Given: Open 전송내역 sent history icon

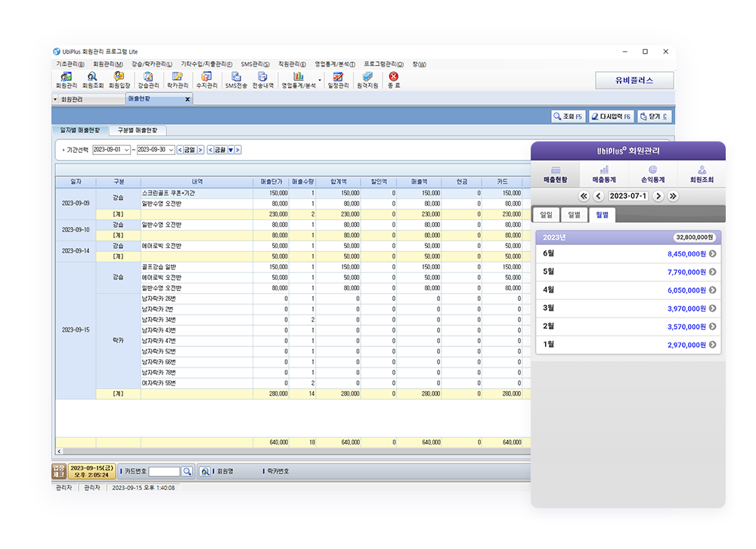Looking at the screenshot, I should click(x=263, y=80).
